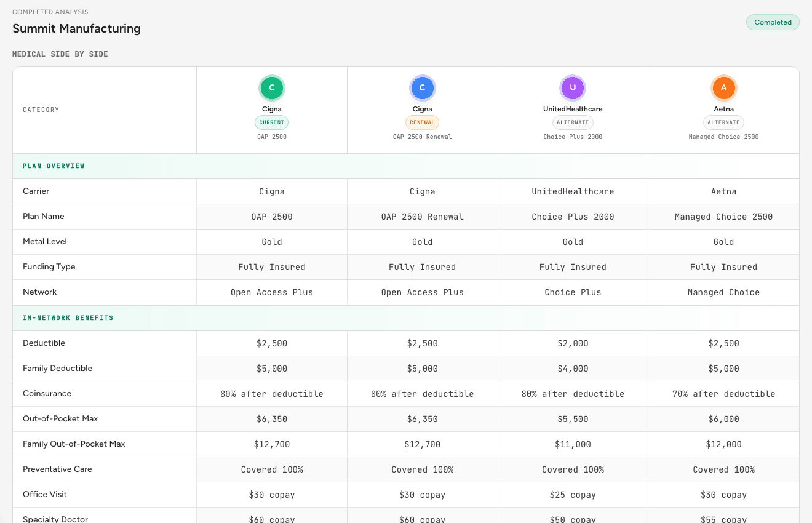The image size is (812, 523).
Task: Click the Out-of-Pocket Max row label
Action: [60, 419]
